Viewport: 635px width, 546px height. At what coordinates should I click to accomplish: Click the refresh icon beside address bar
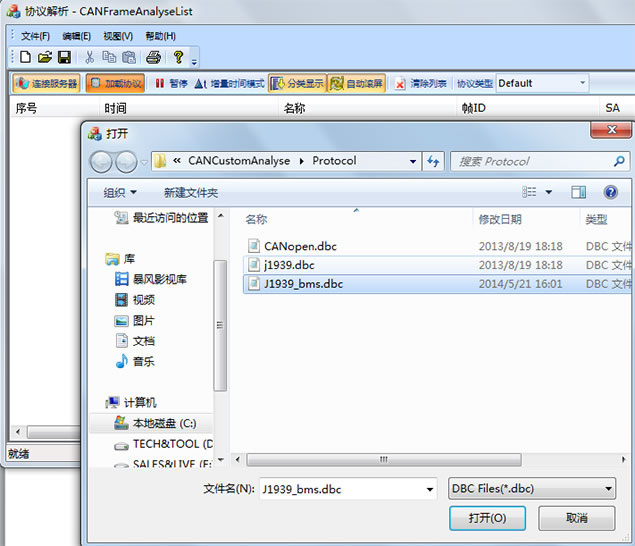coord(434,161)
